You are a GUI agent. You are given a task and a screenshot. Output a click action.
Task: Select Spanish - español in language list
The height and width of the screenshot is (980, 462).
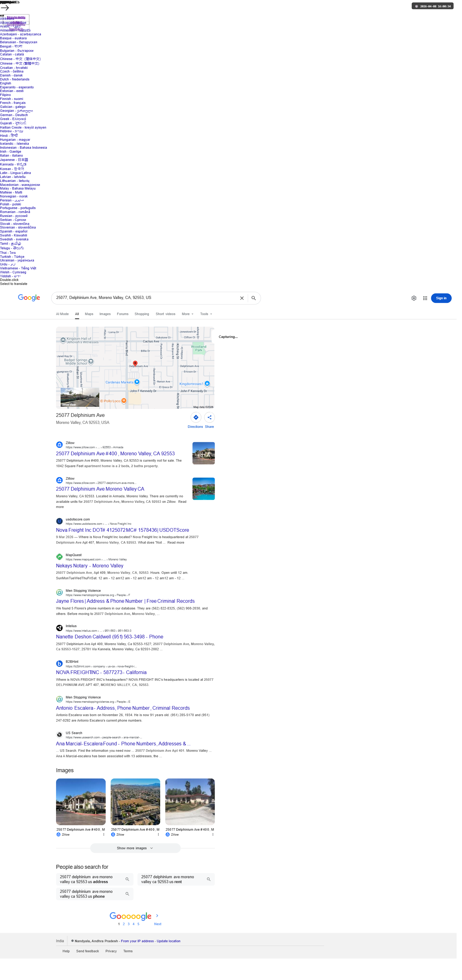(x=14, y=231)
